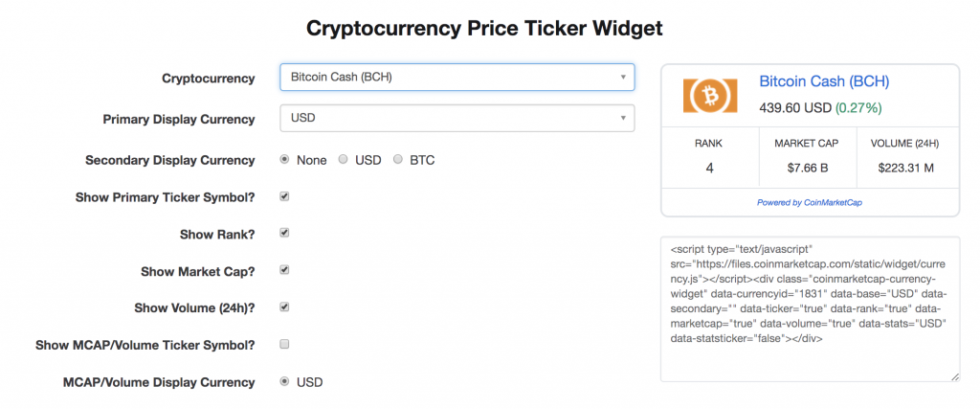The height and width of the screenshot is (409, 980).
Task: Click the Rank value 4 in widget
Action: point(709,169)
